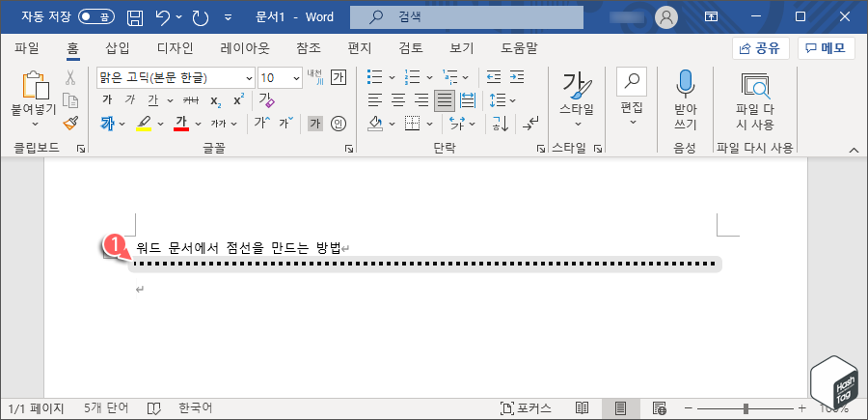Switch to the 레이아웃 tab

click(x=245, y=49)
